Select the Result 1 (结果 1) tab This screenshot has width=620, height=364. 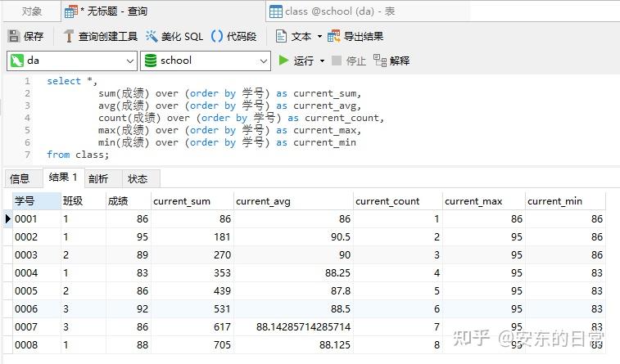click(63, 178)
